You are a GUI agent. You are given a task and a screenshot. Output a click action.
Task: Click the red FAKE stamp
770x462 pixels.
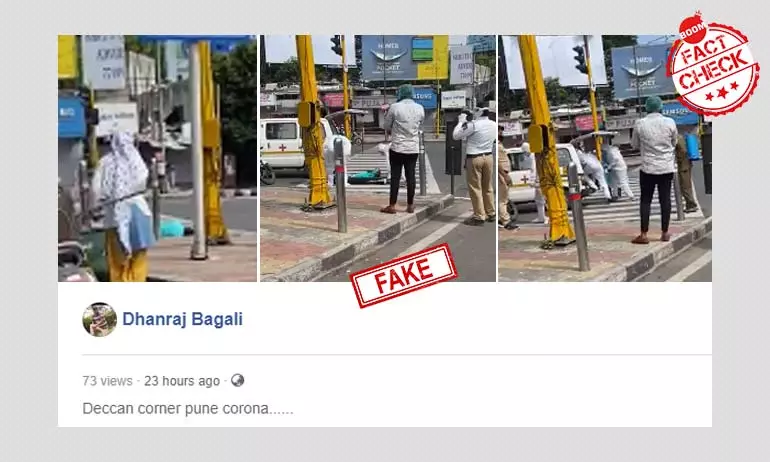point(404,275)
